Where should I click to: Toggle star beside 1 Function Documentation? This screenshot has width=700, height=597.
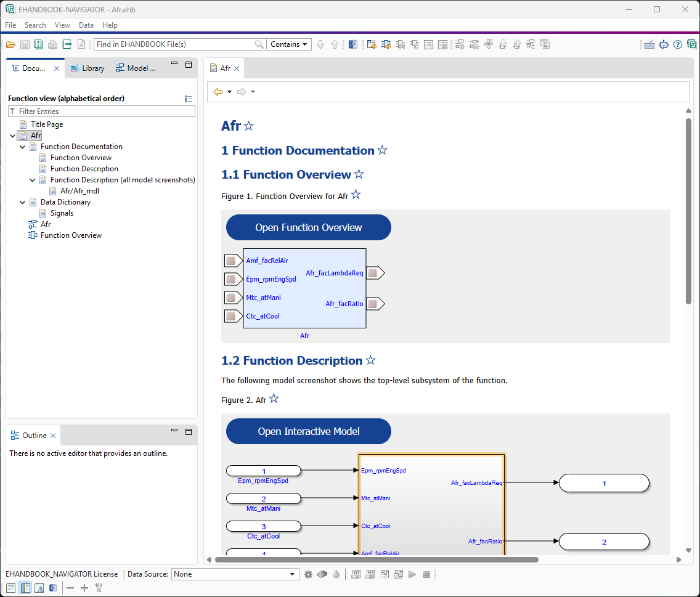click(x=382, y=150)
